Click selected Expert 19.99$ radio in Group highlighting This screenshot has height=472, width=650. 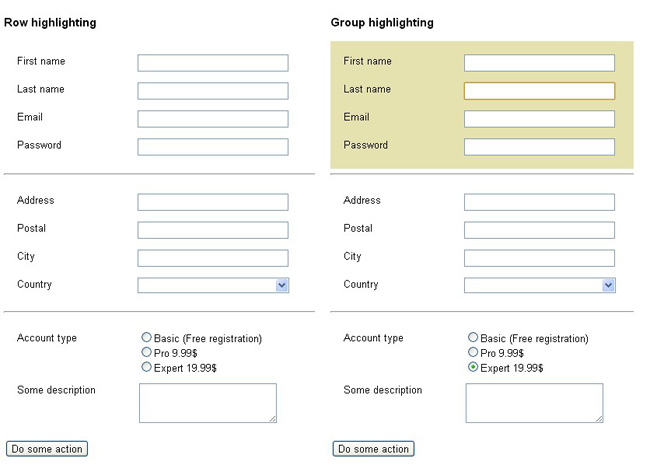[473, 367]
